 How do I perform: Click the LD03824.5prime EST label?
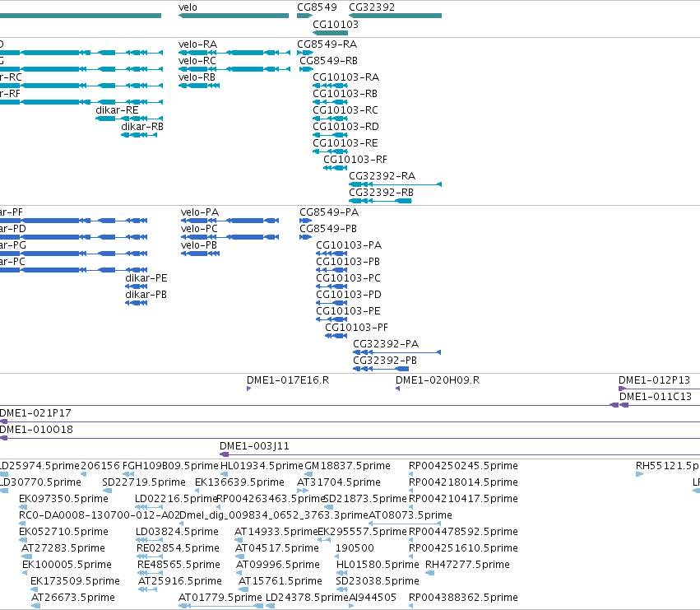pyautogui.click(x=177, y=533)
